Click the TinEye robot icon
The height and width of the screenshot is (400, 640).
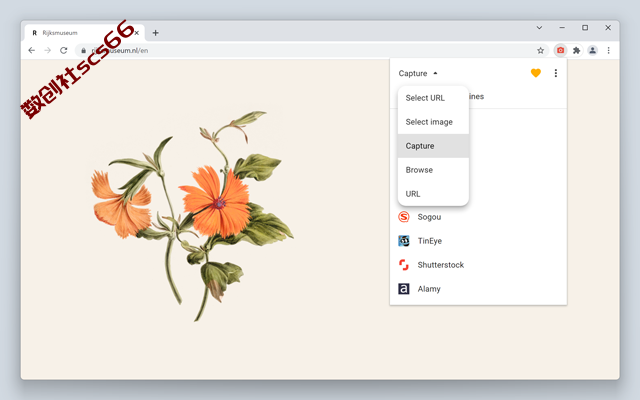click(404, 241)
